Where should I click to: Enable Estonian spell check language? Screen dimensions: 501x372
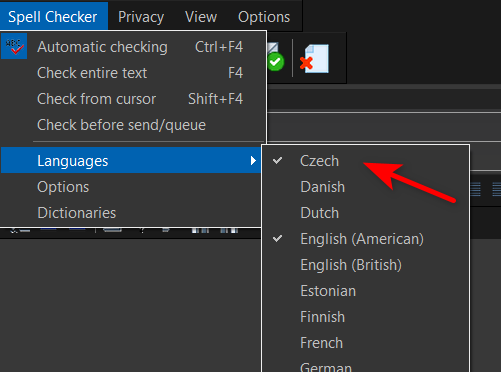pyautogui.click(x=366, y=291)
